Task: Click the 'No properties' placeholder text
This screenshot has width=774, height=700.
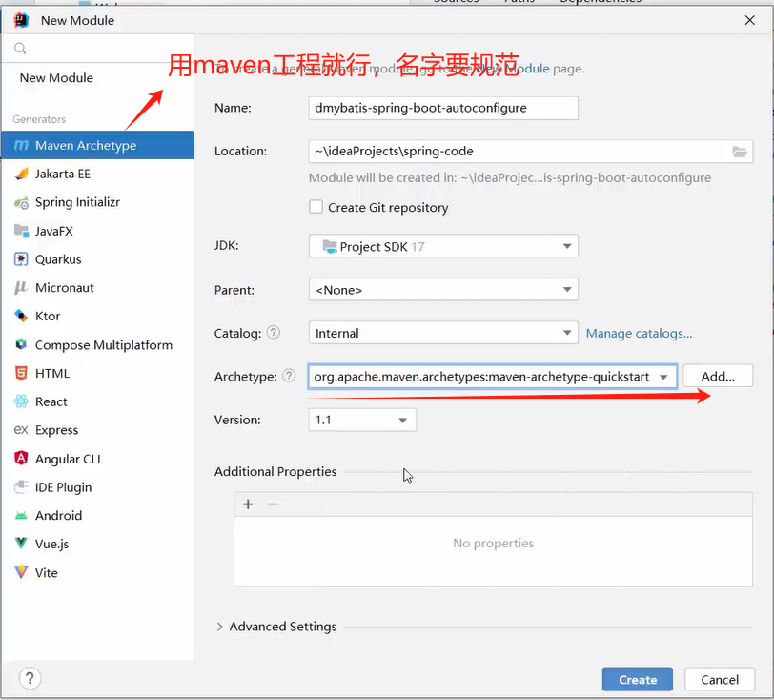Action: (493, 544)
